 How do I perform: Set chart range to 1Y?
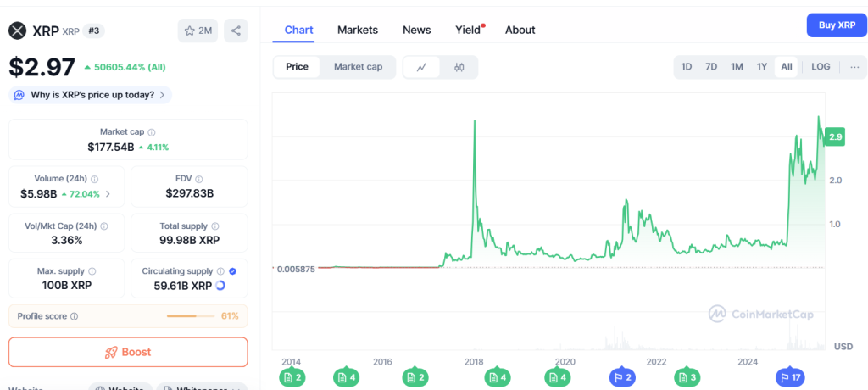(x=762, y=67)
